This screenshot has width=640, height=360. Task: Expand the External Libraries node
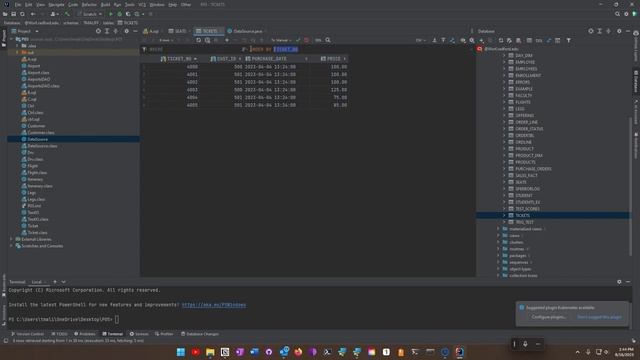tap(11, 239)
